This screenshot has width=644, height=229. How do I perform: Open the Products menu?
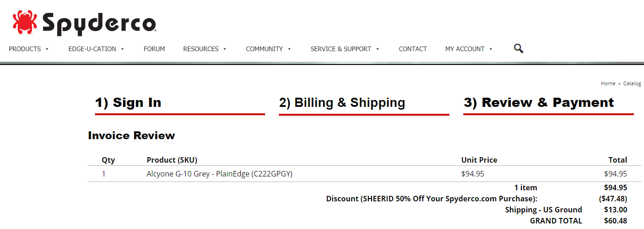(x=25, y=49)
